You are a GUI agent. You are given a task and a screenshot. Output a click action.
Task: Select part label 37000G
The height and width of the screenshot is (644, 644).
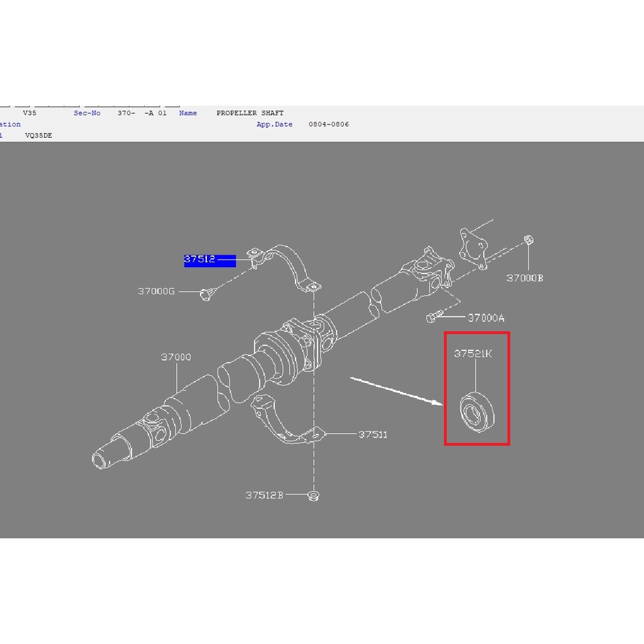(x=156, y=291)
